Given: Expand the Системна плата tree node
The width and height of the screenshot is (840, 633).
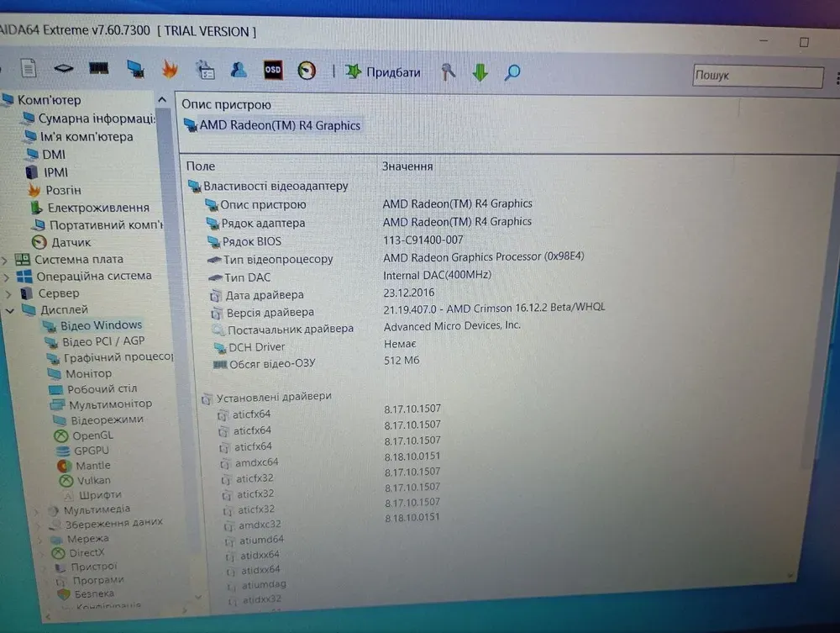Looking at the screenshot, I should click(6, 260).
